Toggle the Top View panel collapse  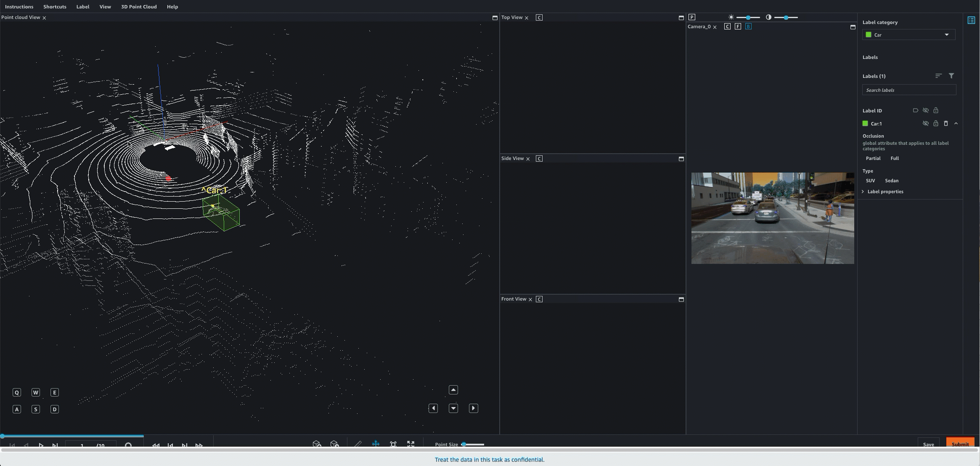[x=681, y=18]
